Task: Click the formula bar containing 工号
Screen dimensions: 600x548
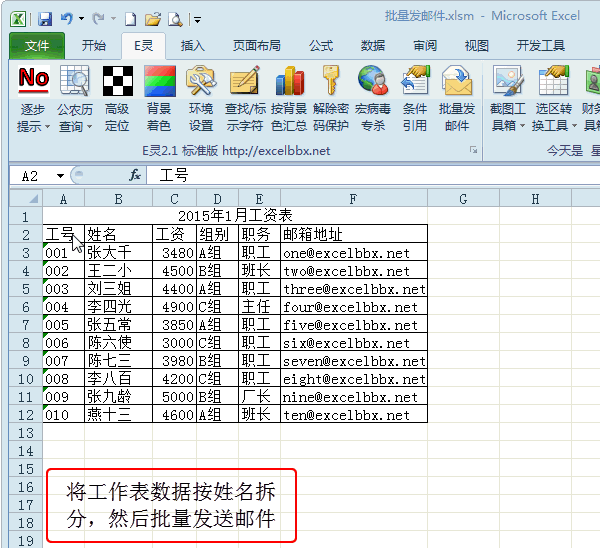Action: (373, 176)
